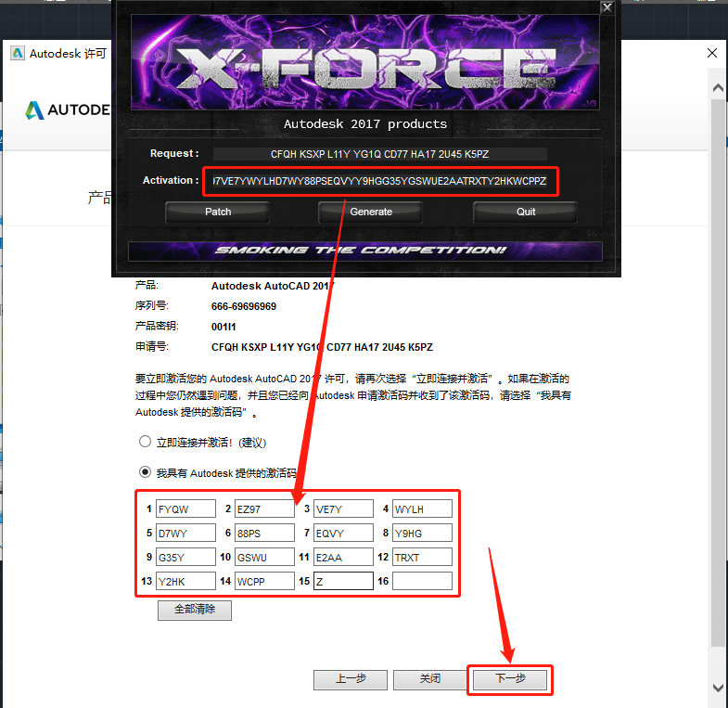
Task: Click the 关闭 close button
Action: [x=430, y=679]
